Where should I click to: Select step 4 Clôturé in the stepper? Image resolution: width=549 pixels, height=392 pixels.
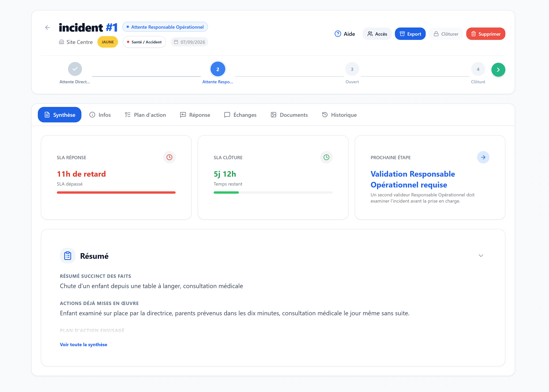pos(478,69)
